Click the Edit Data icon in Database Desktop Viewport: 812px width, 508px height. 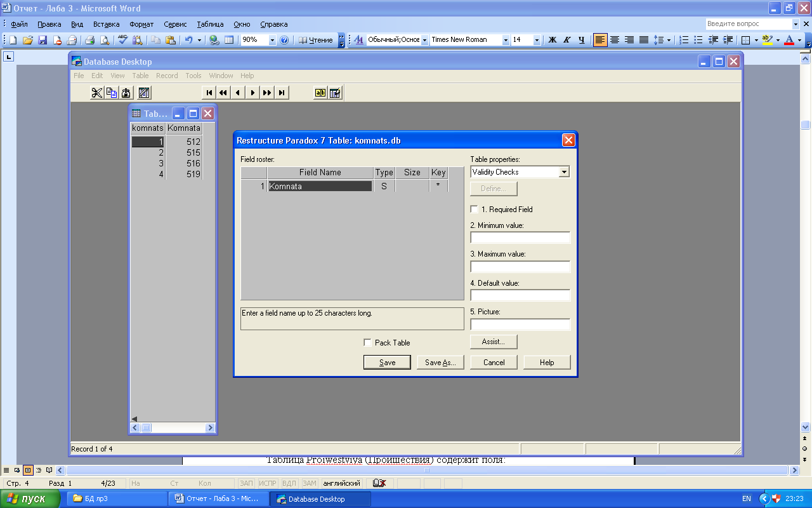click(335, 93)
